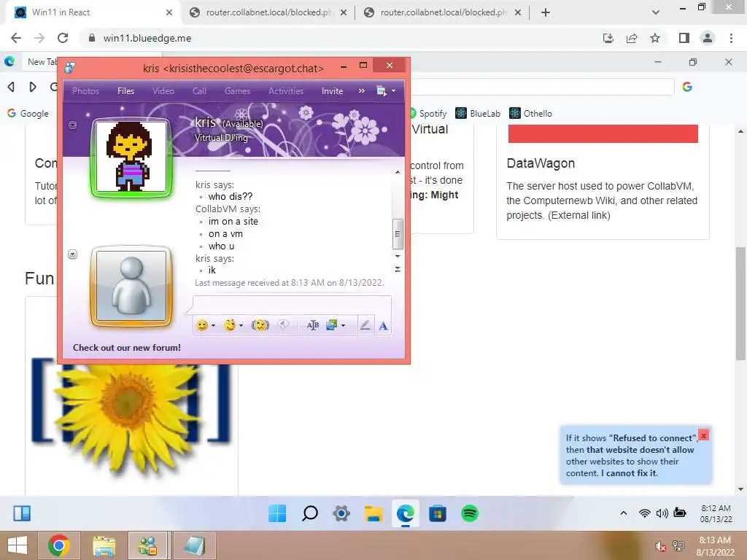Switch to second router.collabnet.local blocked tab
The image size is (747, 560).
pyautogui.click(x=442, y=12)
